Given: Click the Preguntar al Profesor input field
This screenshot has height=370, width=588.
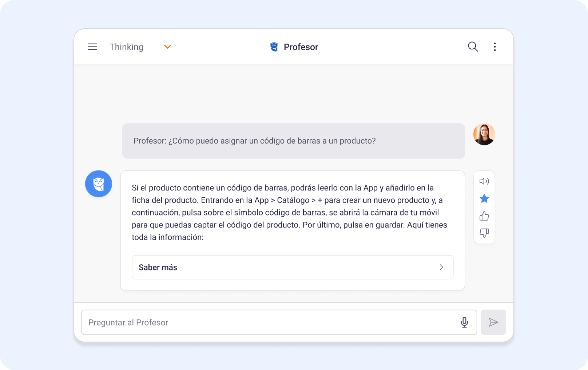Looking at the screenshot, I should (x=255, y=322).
